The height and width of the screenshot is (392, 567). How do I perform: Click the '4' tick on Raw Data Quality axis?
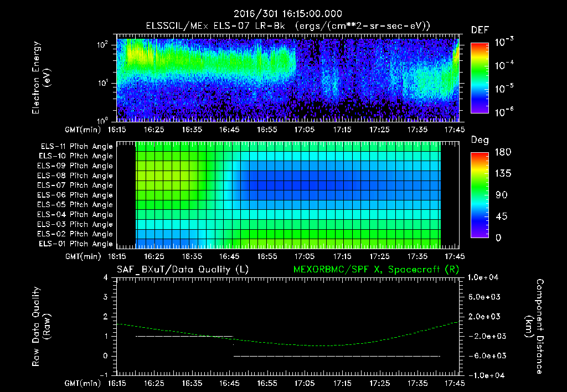106,277
